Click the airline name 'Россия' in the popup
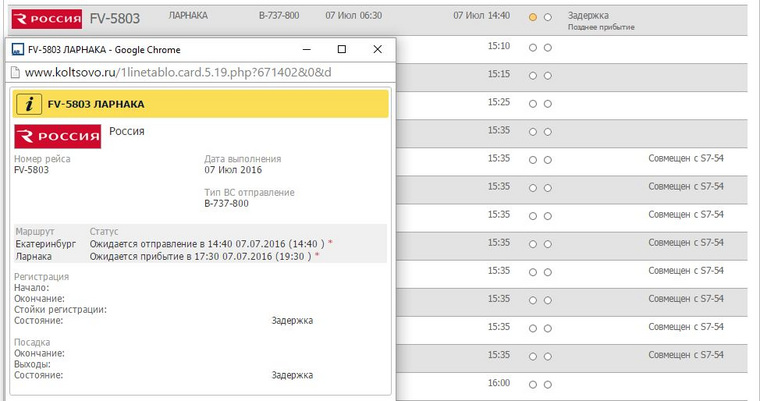This screenshot has height=401, width=760. coord(127,131)
